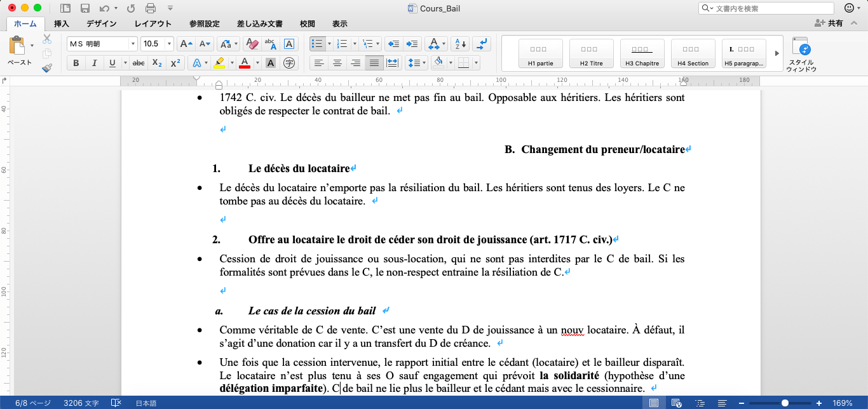Open the multilevel list dropdown
The image size is (868, 409).
tap(377, 44)
